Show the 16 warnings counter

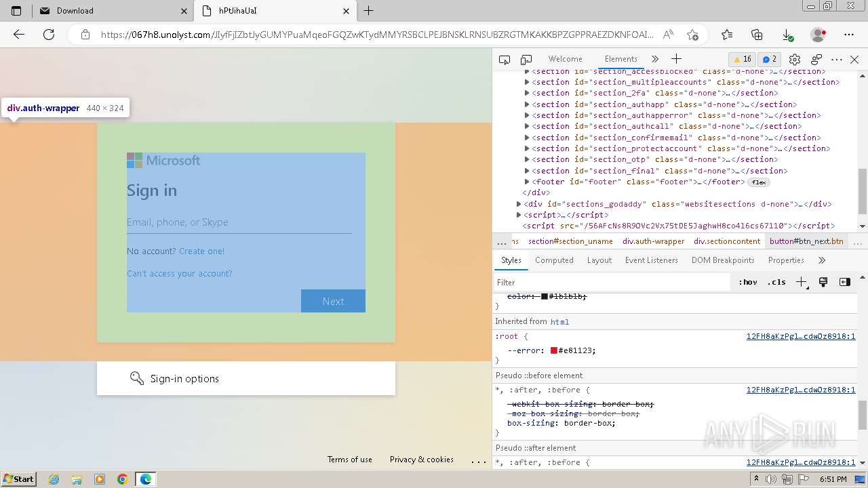click(742, 59)
